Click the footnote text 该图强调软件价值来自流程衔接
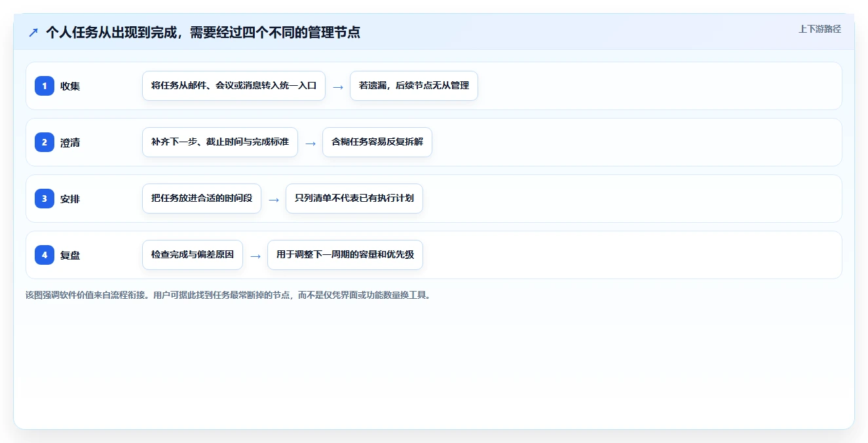 tap(229, 295)
